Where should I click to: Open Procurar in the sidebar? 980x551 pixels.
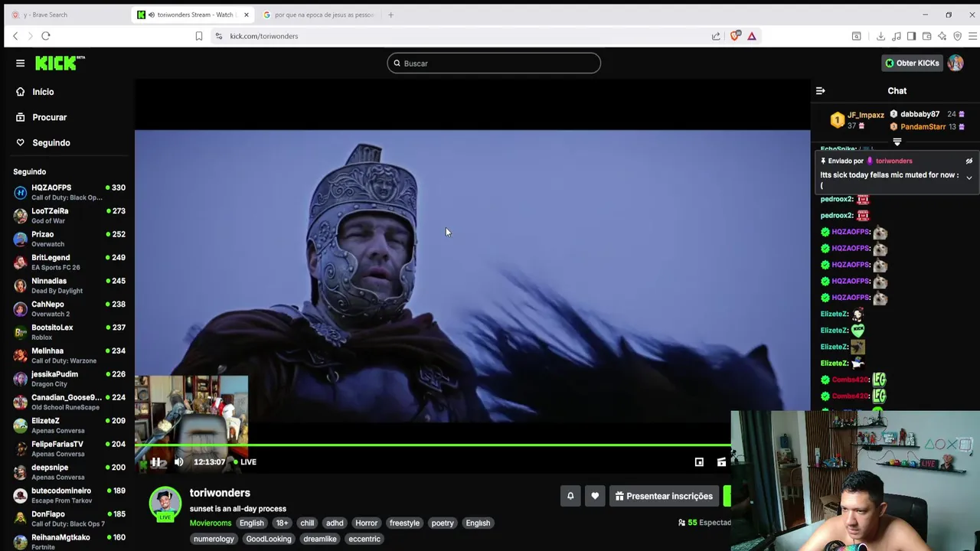(x=49, y=117)
